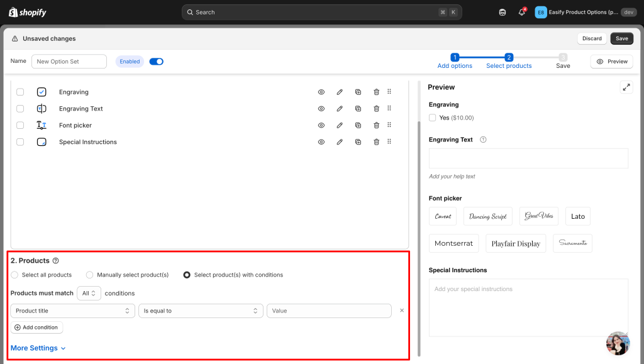This screenshot has width=644, height=364.
Task: Remove the Product title condition row
Action: pos(402,311)
